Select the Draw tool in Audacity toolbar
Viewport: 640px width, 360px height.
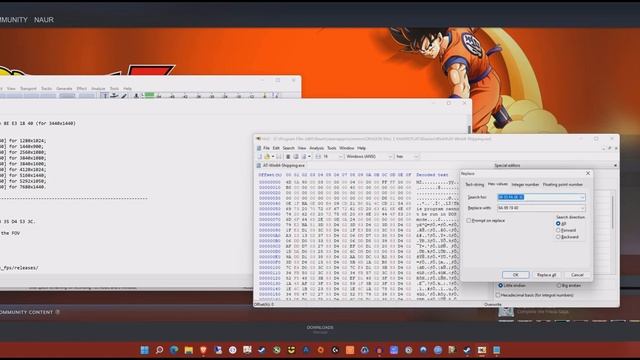point(124,96)
